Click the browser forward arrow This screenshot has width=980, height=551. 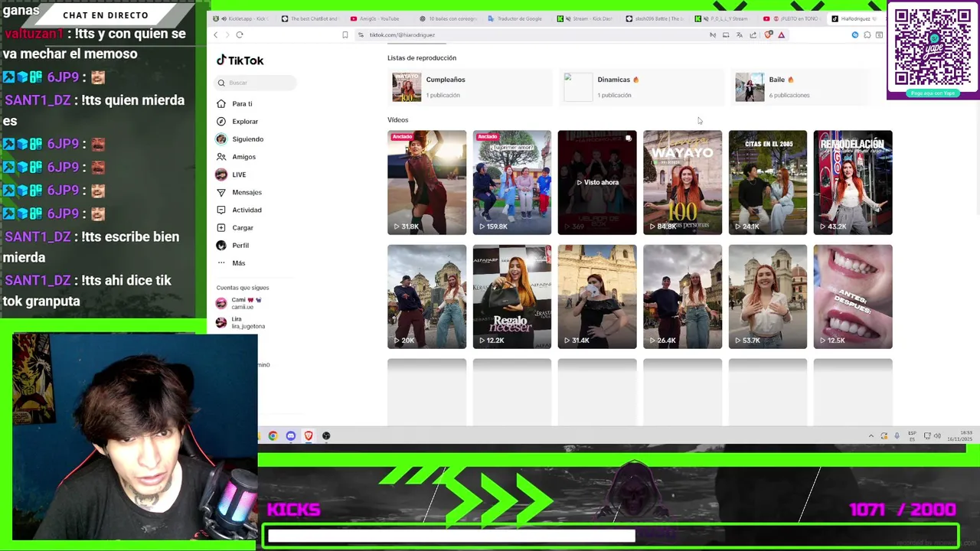227,34
